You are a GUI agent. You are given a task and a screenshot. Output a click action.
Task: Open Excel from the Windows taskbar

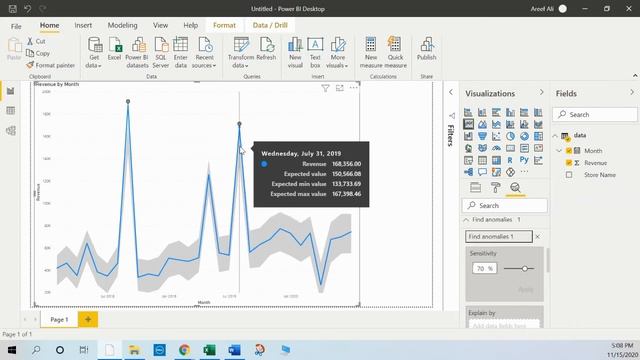209,350
